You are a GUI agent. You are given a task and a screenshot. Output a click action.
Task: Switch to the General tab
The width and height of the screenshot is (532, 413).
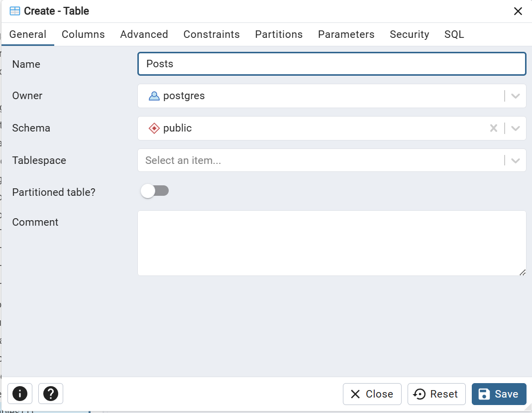pyautogui.click(x=28, y=34)
